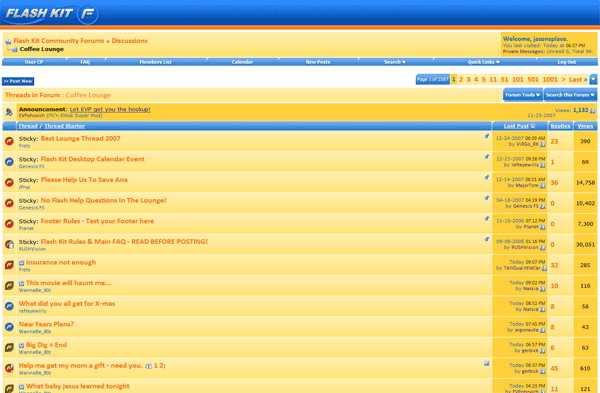Open the Flash Kit Community Forums breadcrumb link

(x=59, y=41)
